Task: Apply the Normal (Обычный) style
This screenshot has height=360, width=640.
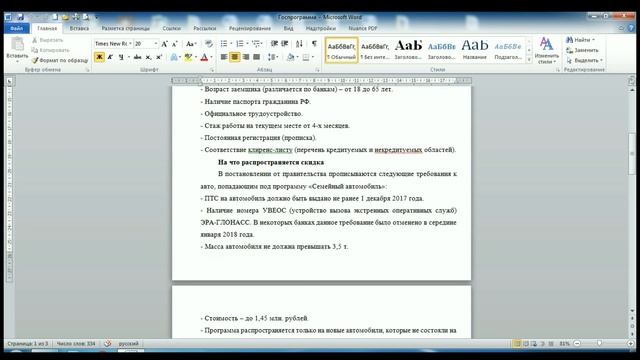Action: [x=342, y=50]
